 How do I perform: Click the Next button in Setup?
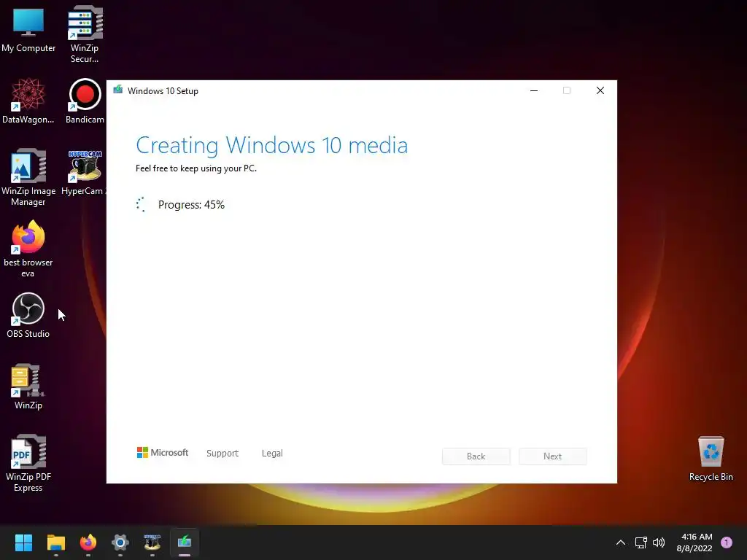(x=553, y=456)
